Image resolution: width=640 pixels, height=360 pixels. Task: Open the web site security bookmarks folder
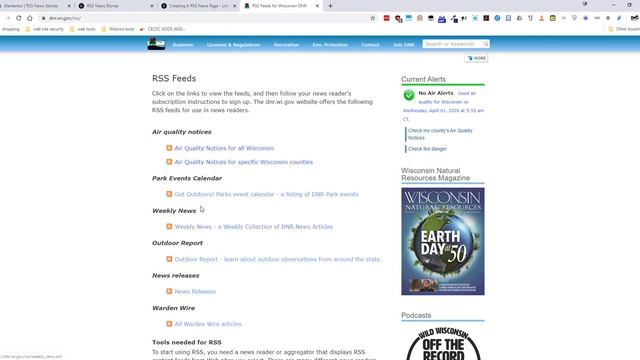click(44, 29)
